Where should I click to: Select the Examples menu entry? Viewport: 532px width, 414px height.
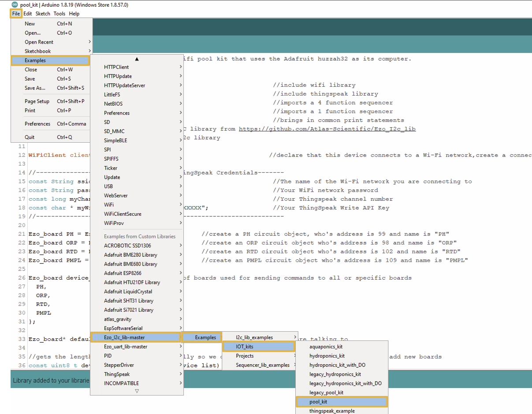point(51,60)
